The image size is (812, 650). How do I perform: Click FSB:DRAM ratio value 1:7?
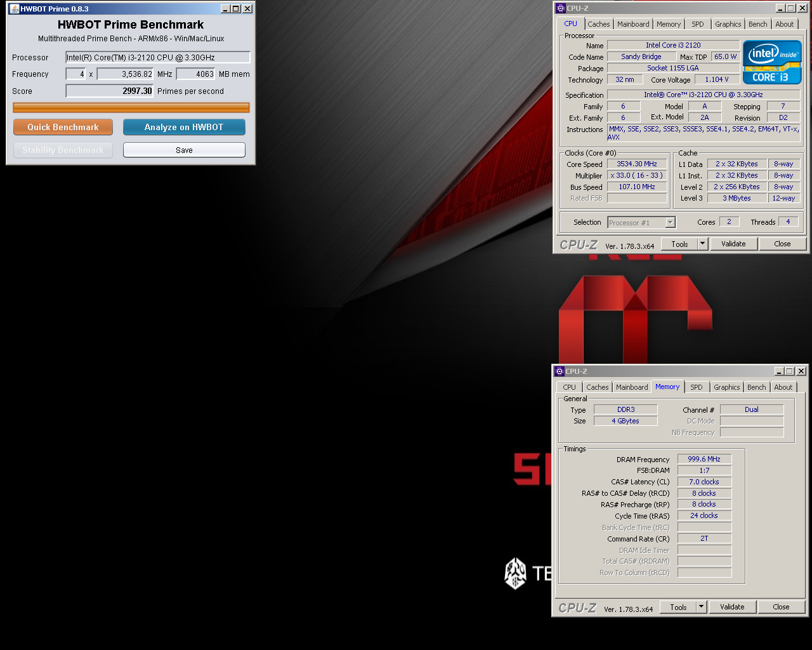pos(704,470)
